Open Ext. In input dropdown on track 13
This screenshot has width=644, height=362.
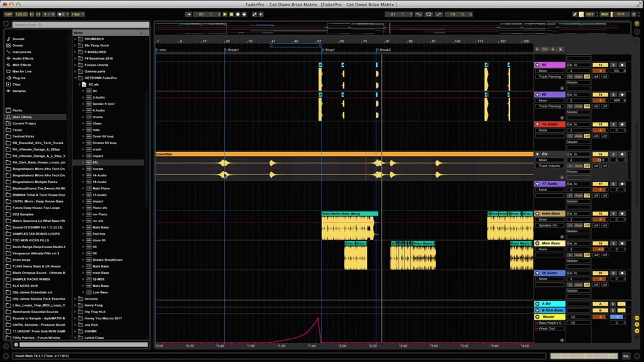click(578, 65)
